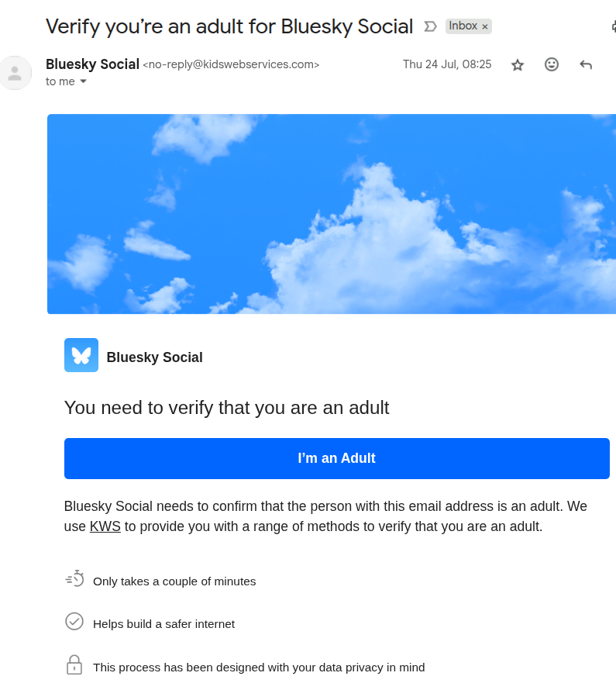Add an emoji reaction to the email
The image size is (616, 690).
552,65
